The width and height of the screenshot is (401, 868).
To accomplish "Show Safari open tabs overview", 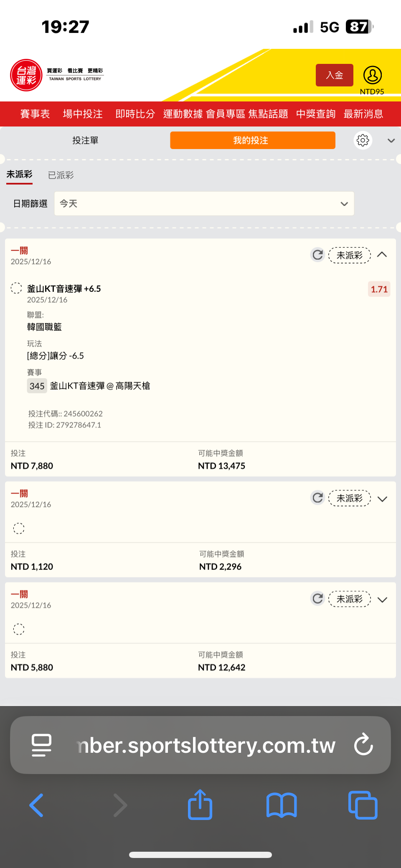I will pos(363,805).
